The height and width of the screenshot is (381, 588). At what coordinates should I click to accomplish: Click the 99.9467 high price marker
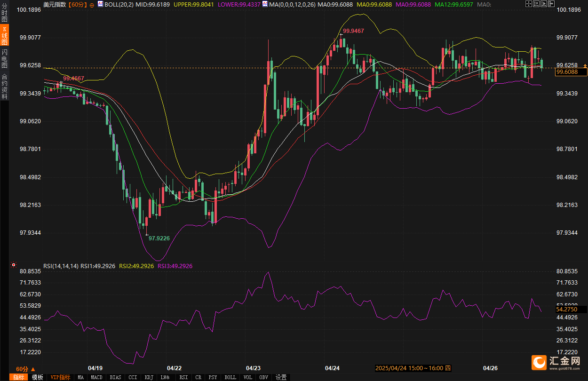pyautogui.click(x=353, y=31)
